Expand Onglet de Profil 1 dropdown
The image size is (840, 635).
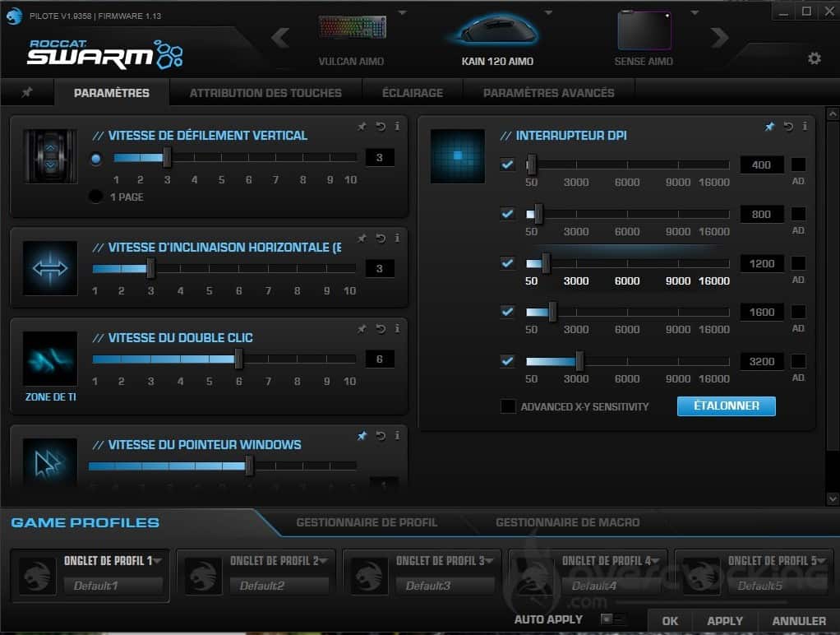click(x=157, y=561)
